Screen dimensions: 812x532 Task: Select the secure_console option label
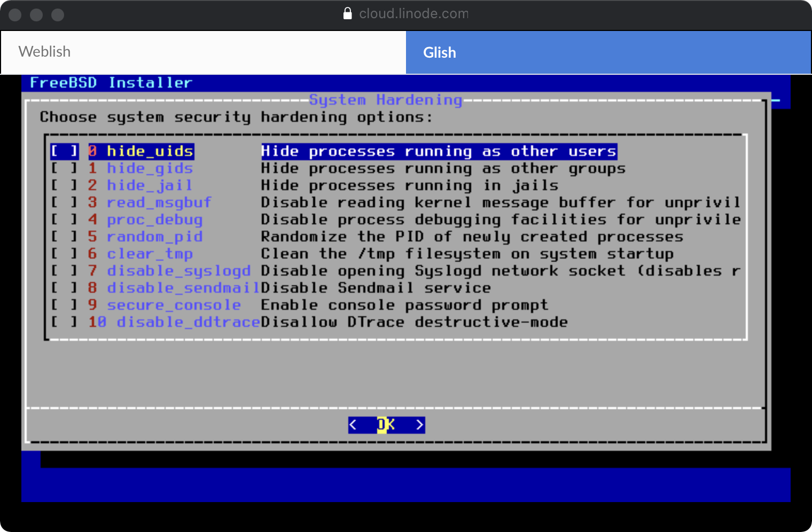pyautogui.click(x=174, y=306)
